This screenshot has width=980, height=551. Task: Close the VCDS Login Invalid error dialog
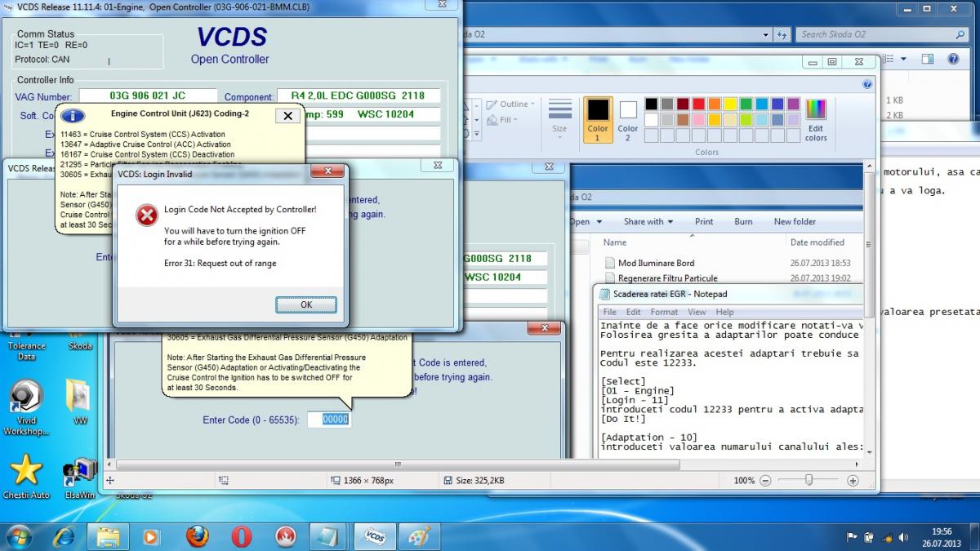point(327,172)
